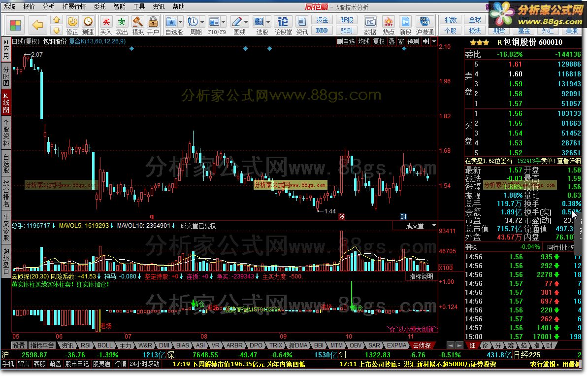Image resolution: width=588 pixels, height=376 pixels.
Task: Open the 分析 menu
Action: coord(48,6)
